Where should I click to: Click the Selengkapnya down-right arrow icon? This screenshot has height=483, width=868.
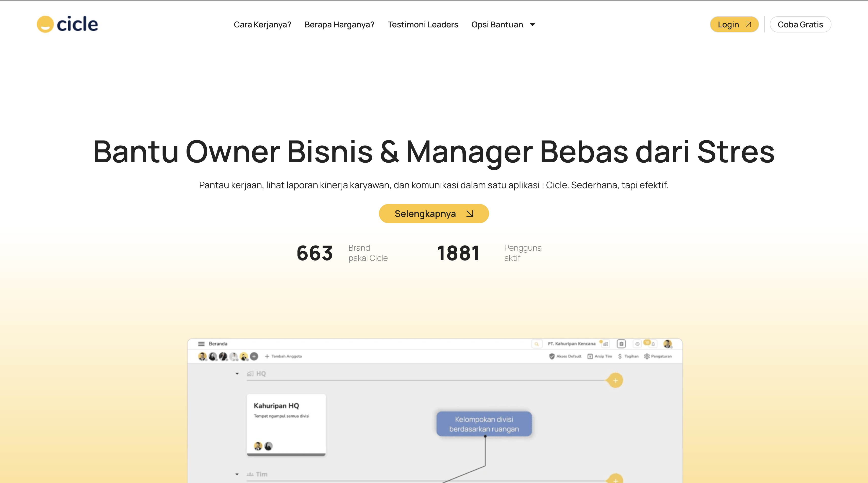click(x=470, y=214)
